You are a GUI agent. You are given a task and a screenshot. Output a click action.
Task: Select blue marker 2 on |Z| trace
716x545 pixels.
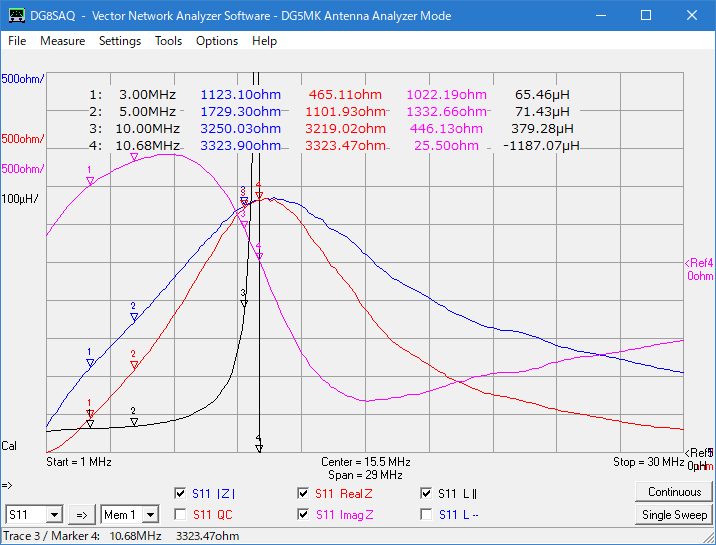click(x=134, y=317)
